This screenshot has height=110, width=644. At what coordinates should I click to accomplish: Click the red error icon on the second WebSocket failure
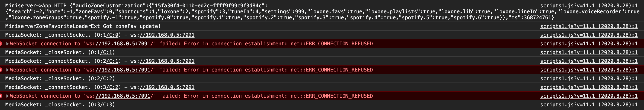[x=1, y=70]
